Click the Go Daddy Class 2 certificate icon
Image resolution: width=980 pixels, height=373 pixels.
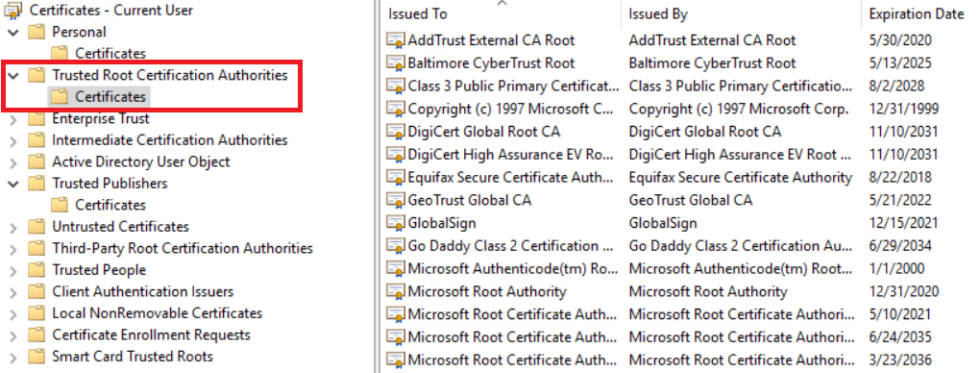396,246
